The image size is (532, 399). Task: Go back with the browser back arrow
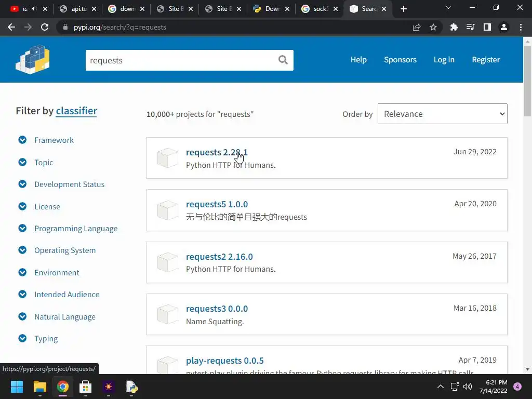click(11, 27)
